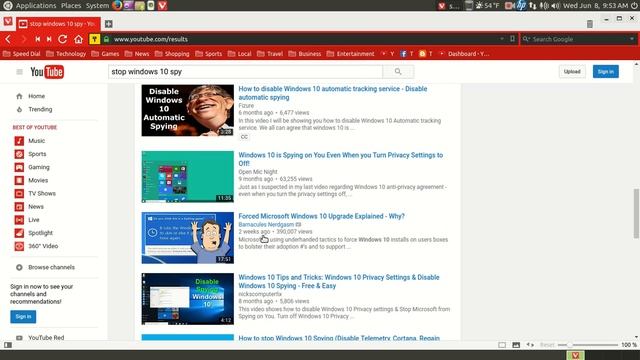Click in the YouTube search field

pos(246,72)
